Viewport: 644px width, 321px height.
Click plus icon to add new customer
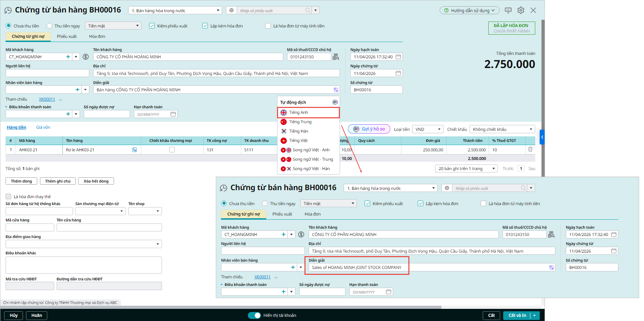tap(68, 57)
